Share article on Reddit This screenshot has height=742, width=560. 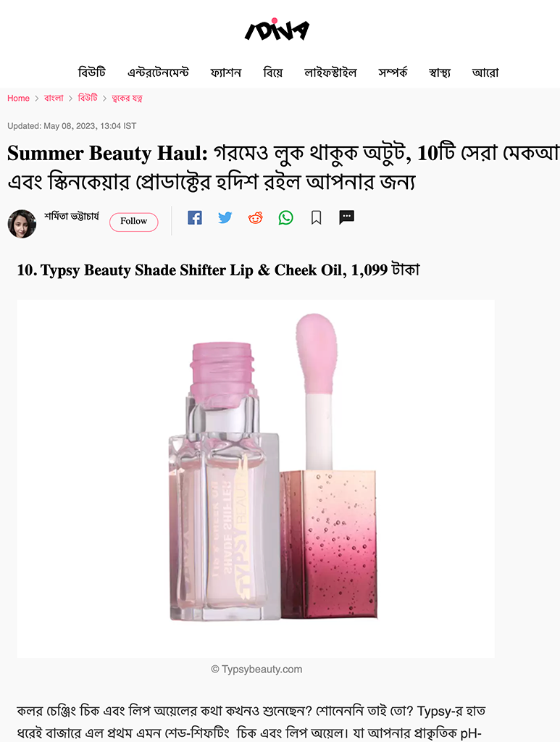pyautogui.click(x=256, y=217)
